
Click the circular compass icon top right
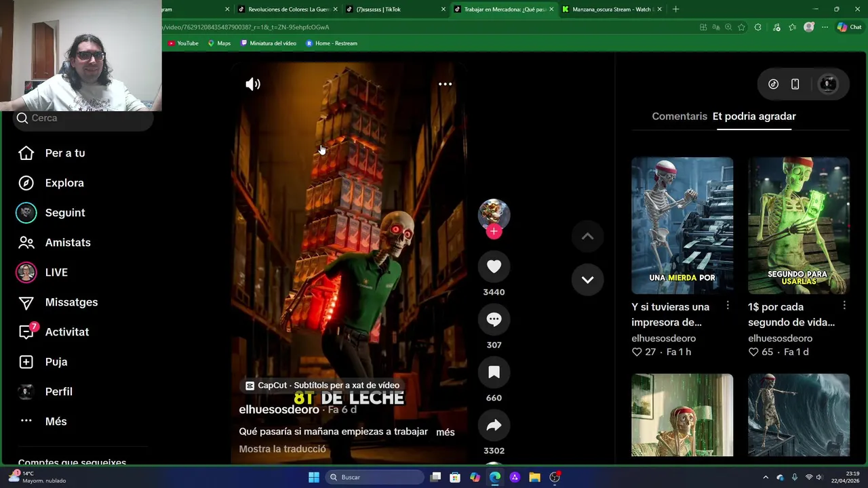point(773,84)
